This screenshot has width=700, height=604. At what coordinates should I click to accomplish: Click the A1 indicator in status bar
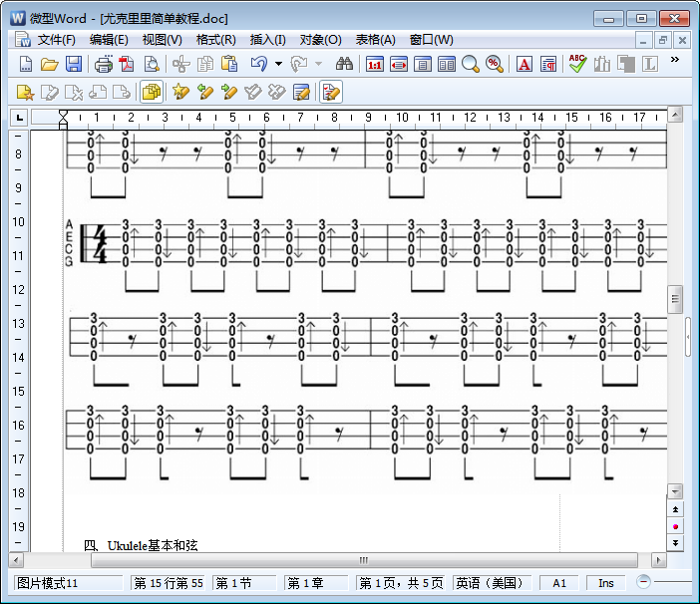coord(559,583)
